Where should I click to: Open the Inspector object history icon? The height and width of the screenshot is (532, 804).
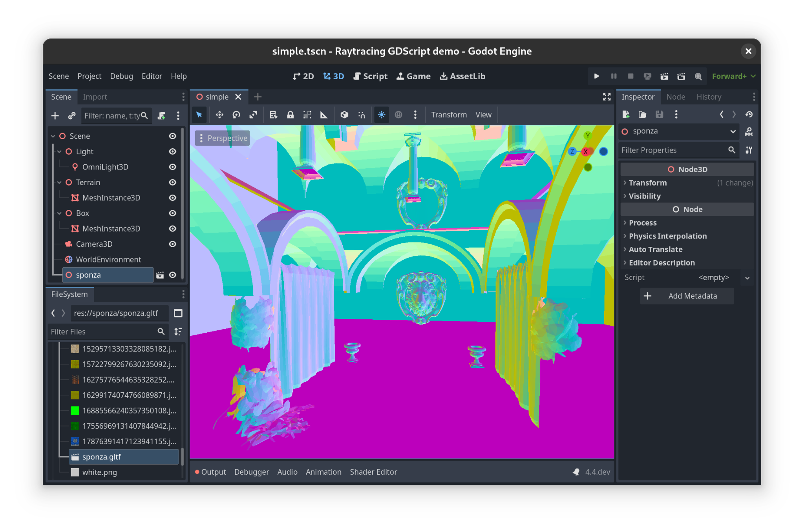click(x=749, y=114)
